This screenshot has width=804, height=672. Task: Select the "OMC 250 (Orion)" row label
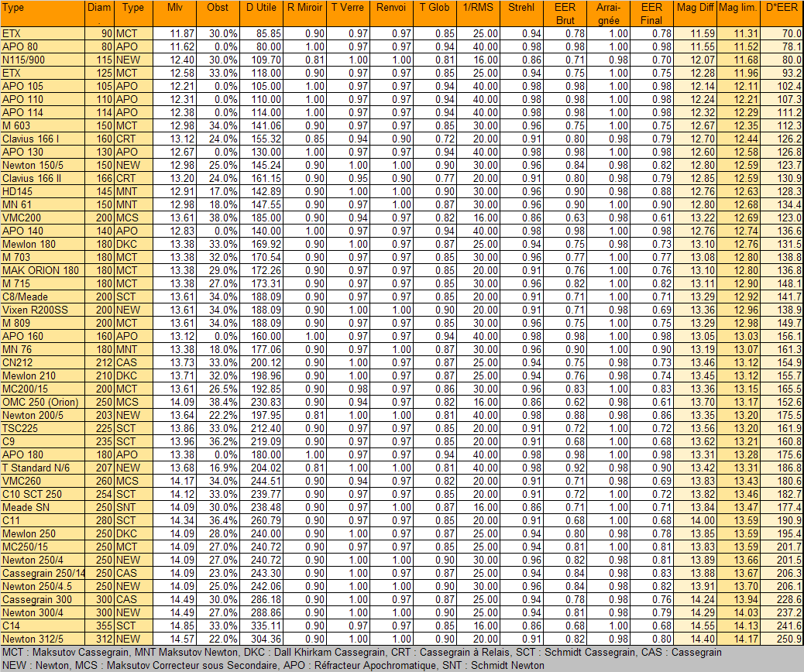43,402
